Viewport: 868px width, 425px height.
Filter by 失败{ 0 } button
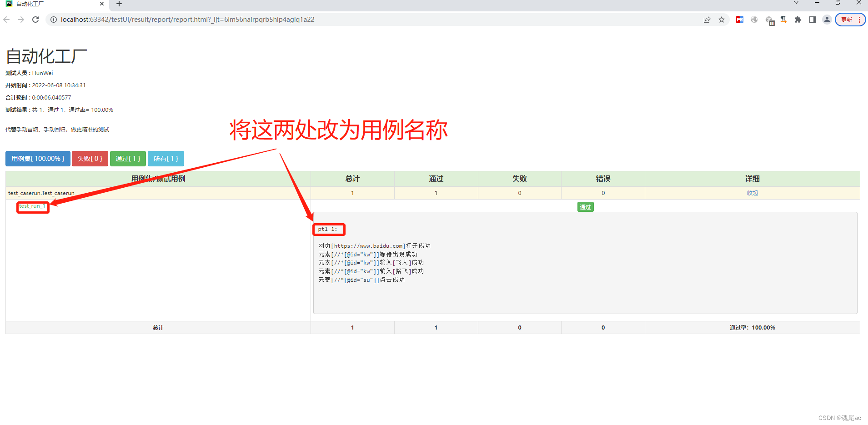point(90,159)
